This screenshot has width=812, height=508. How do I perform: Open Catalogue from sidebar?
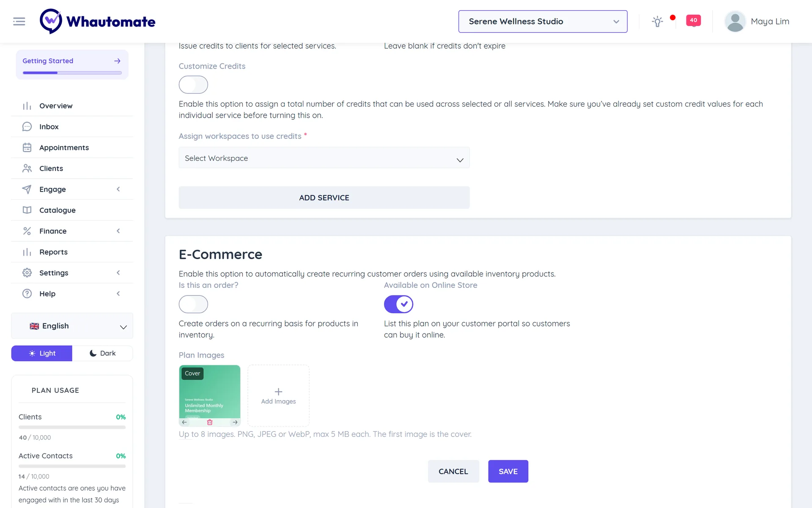click(x=72, y=210)
